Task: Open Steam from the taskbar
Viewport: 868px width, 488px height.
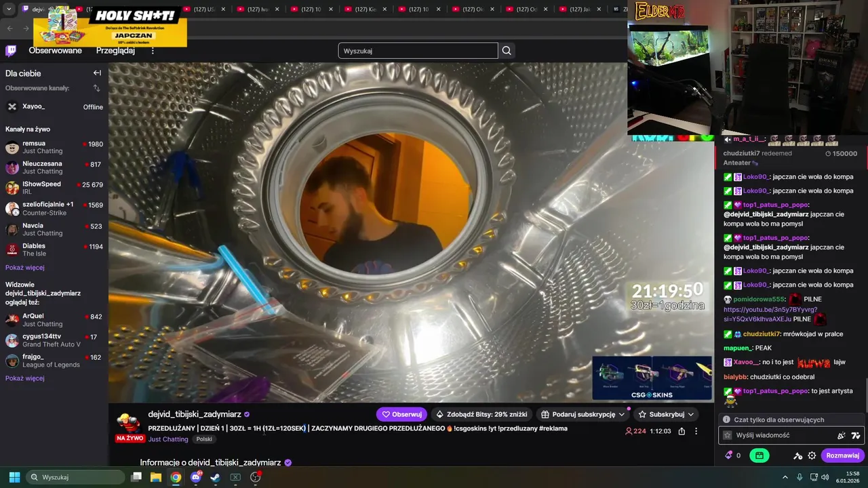Action: pyautogui.click(x=215, y=477)
